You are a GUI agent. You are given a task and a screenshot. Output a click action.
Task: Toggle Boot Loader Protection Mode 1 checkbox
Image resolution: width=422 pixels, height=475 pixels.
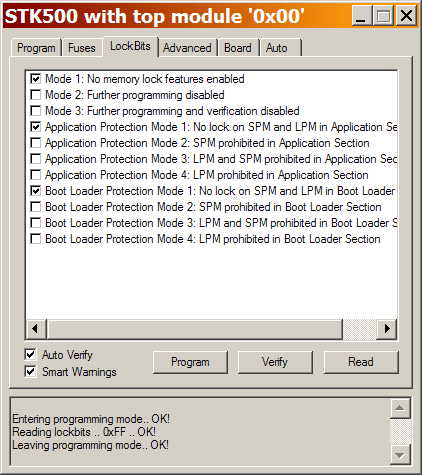(x=35, y=191)
